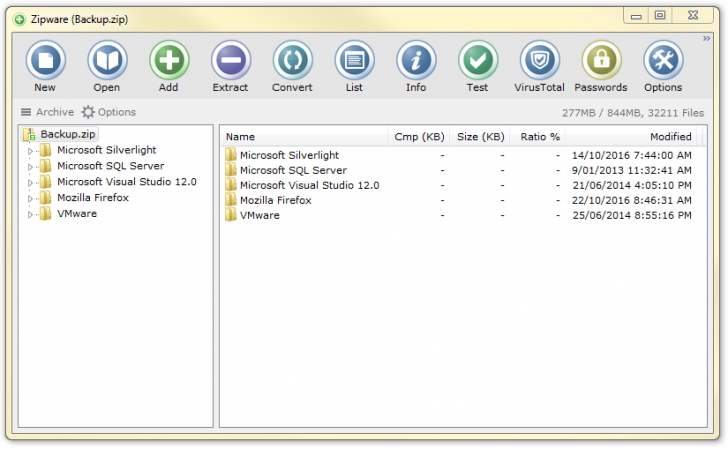Image resolution: width=728 pixels, height=449 pixels.
Task: Select Backup.zip root in the tree
Action: pos(61,134)
